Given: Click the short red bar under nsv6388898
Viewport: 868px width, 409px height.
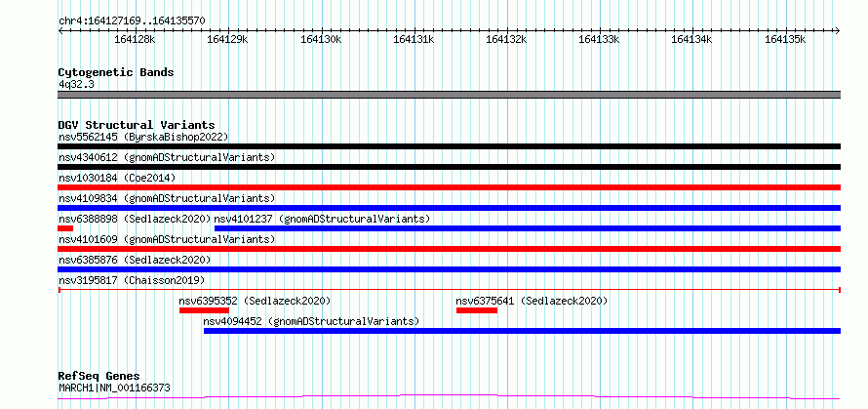Looking at the screenshot, I should pyautogui.click(x=65, y=228).
